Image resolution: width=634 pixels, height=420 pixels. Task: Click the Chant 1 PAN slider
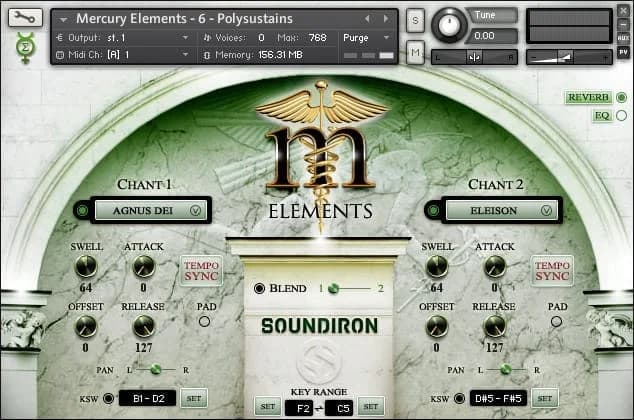pyautogui.click(x=156, y=369)
